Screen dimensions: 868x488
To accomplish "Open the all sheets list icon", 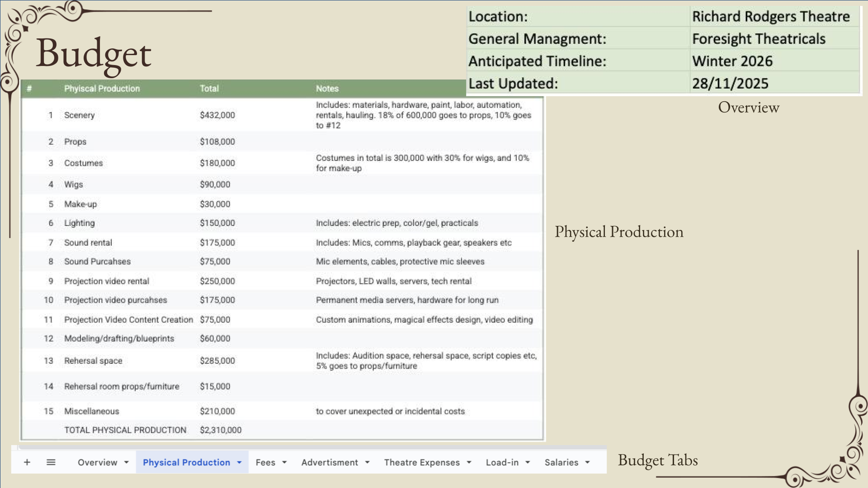I will [51, 462].
